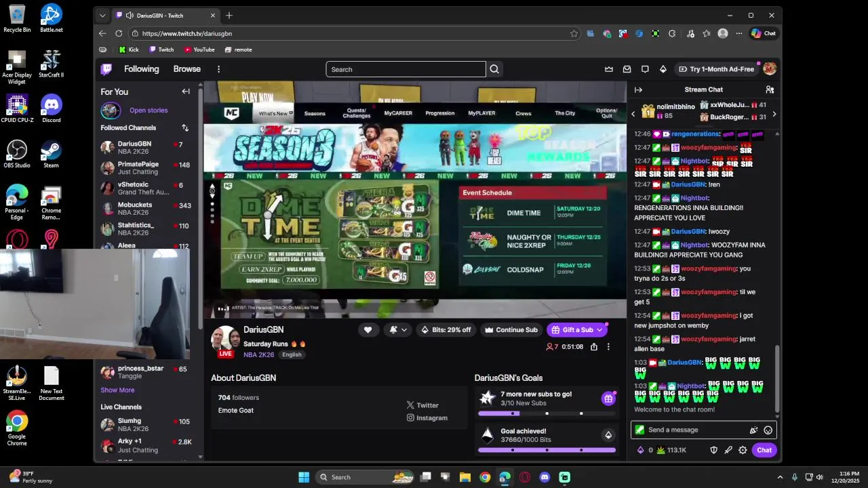The image size is (868, 488).
Task: Click the gift icon on sub goal
Action: tap(608, 399)
